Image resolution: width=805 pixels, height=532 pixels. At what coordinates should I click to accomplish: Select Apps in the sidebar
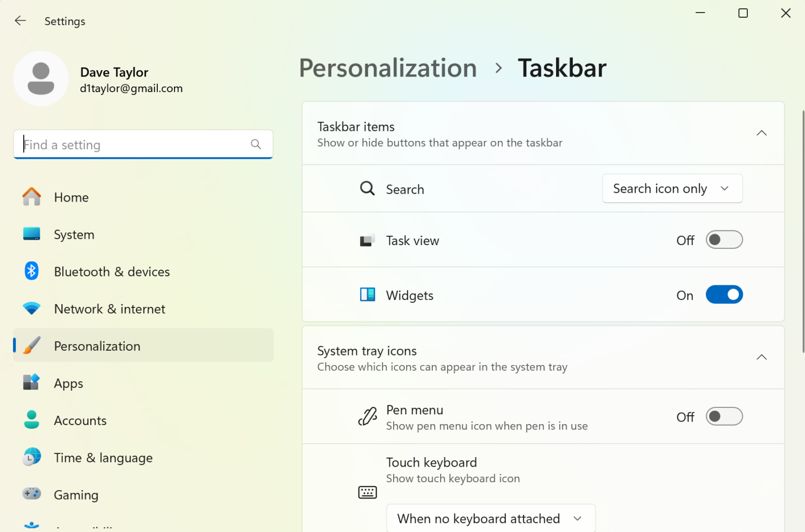pos(68,383)
